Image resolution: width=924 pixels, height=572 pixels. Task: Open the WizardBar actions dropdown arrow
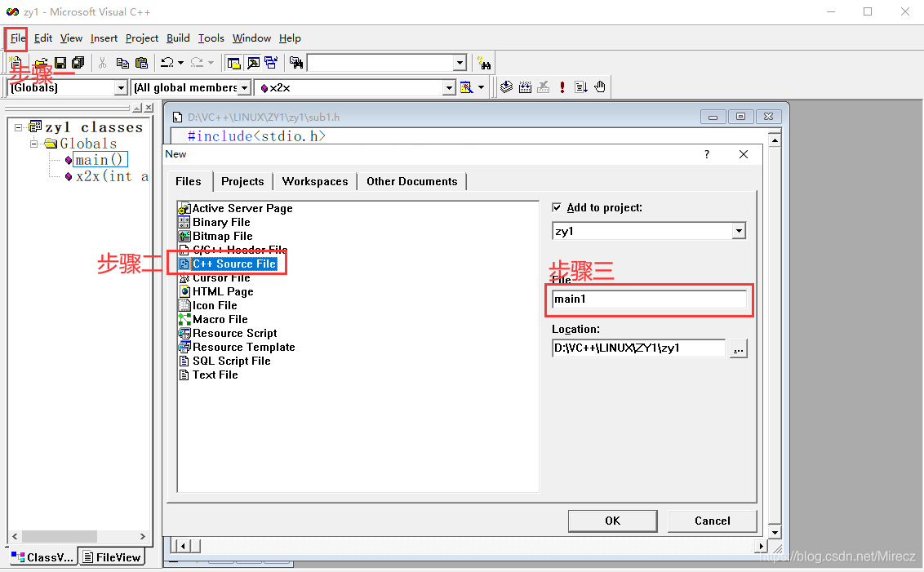[481, 87]
